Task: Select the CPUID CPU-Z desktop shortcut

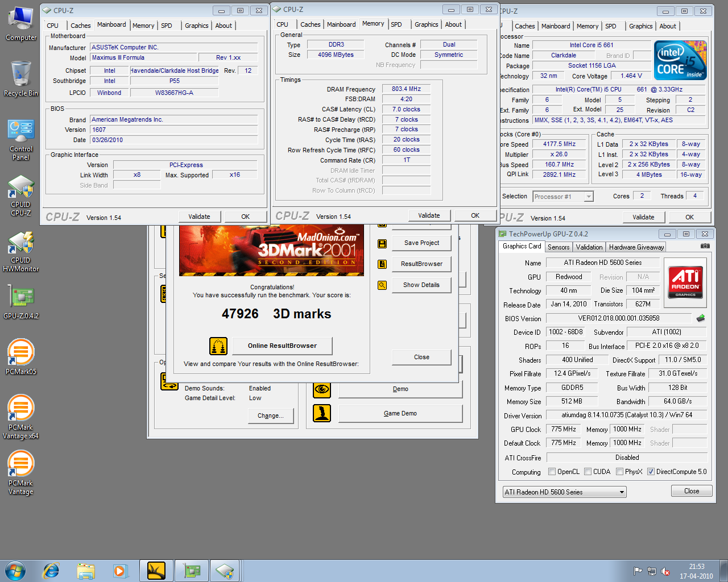Action: 21,196
